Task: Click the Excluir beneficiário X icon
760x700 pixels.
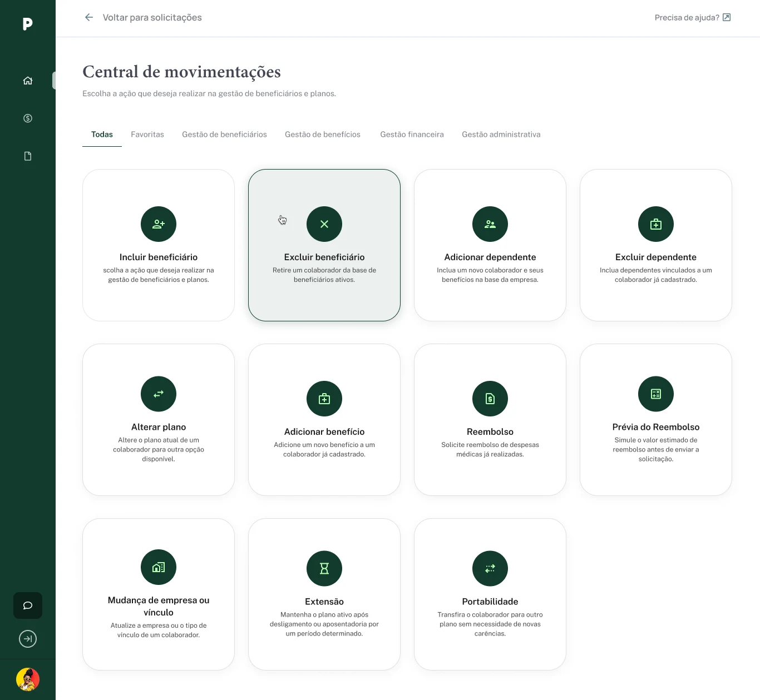Action: [x=324, y=224]
